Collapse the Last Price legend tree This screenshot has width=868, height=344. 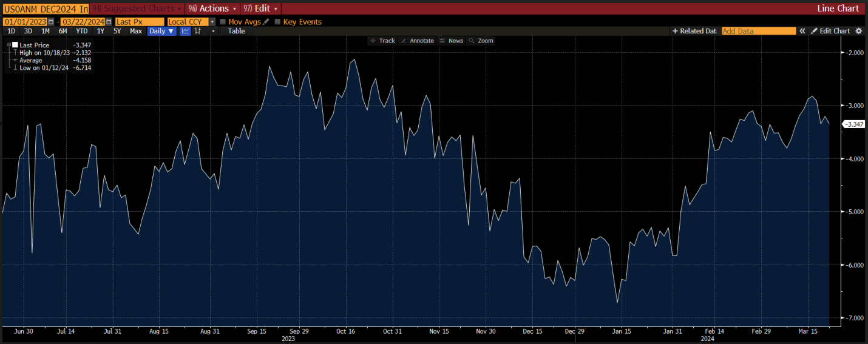point(10,45)
